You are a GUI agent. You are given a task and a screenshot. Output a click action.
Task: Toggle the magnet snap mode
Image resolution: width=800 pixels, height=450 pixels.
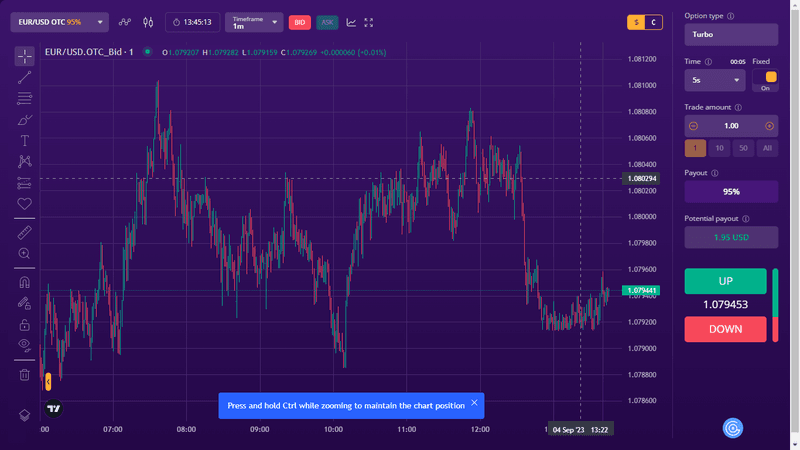pyautogui.click(x=24, y=282)
